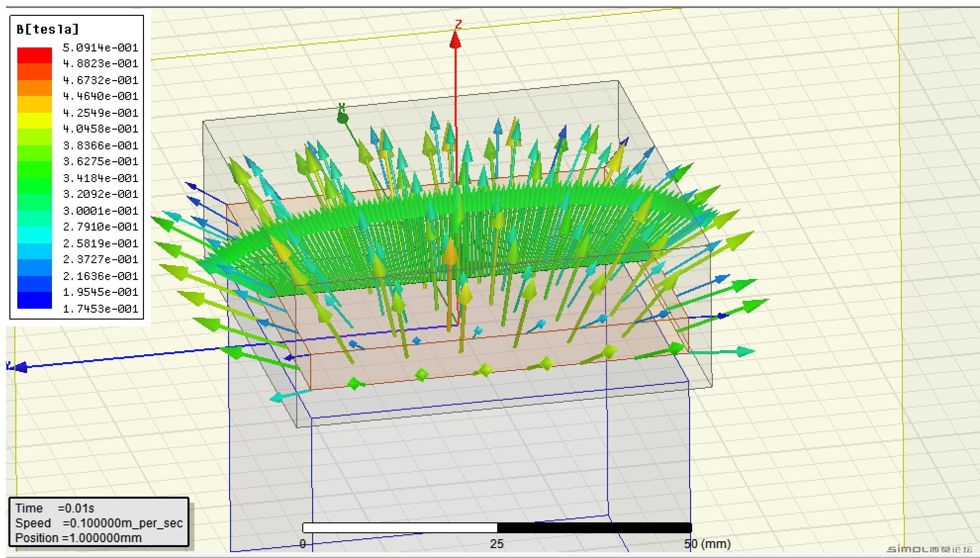Click legend value 3.0001e-001
The image size is (980, 558).
click(x=100, y=211)
